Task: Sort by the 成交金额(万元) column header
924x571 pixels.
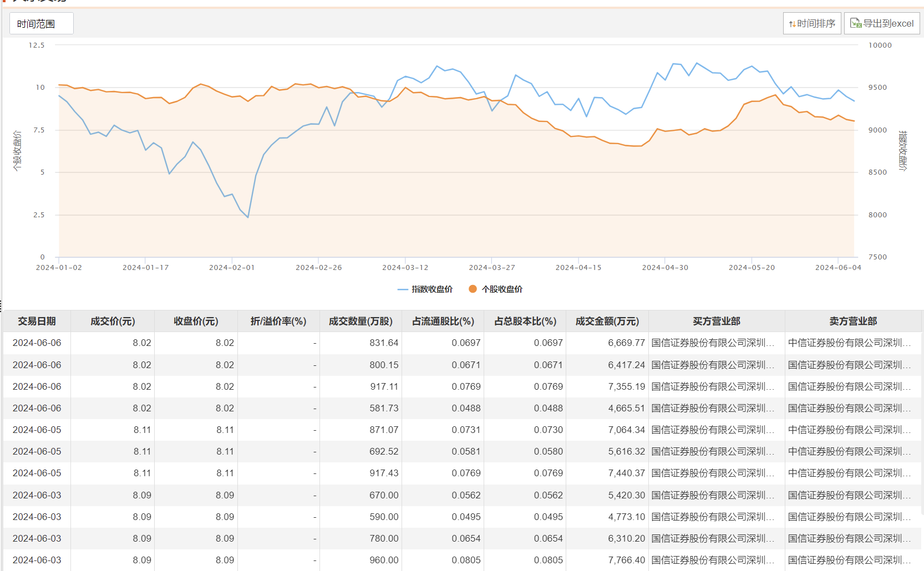Action: point(607,322)
